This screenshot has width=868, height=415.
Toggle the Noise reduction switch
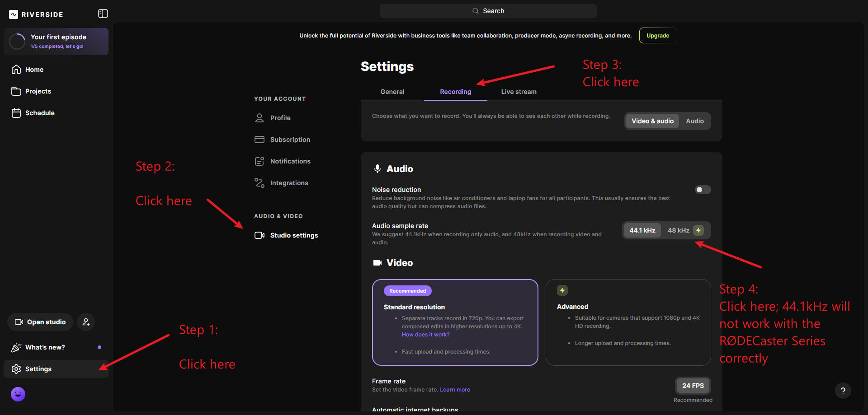[703, 190]
